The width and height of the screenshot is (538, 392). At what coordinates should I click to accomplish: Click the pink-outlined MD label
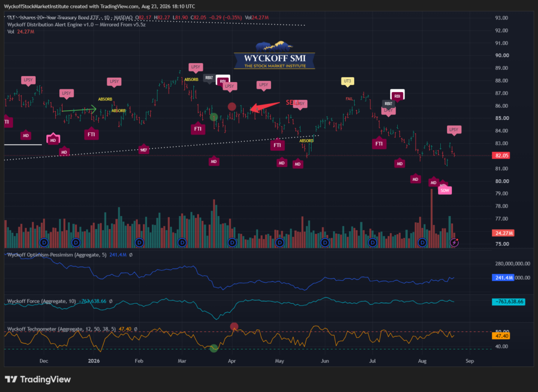click(x=53, y=139)
